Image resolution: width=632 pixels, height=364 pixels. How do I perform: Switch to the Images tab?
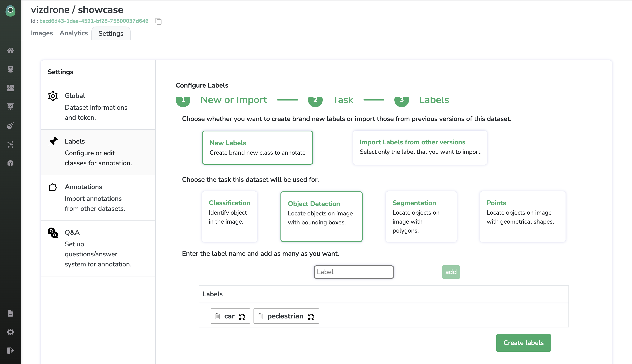coord(42,33)
